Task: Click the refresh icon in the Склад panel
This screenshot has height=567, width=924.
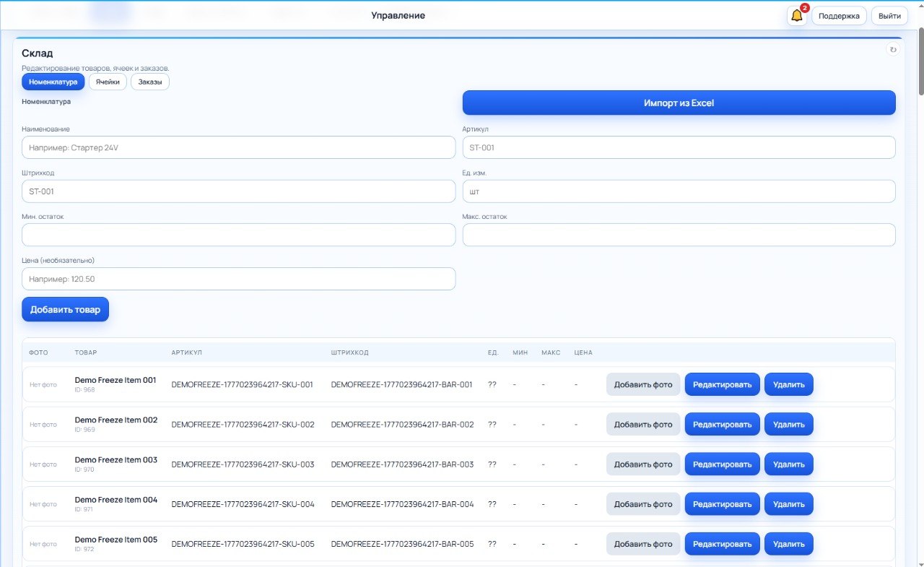Action: (x=893, y=50)
